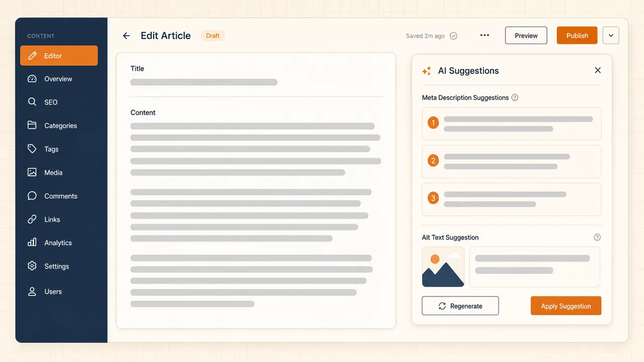The width and height of the screenshot is (644, 362).
Task: Click the mountain image thumbnail
Action: coord(443,266)
